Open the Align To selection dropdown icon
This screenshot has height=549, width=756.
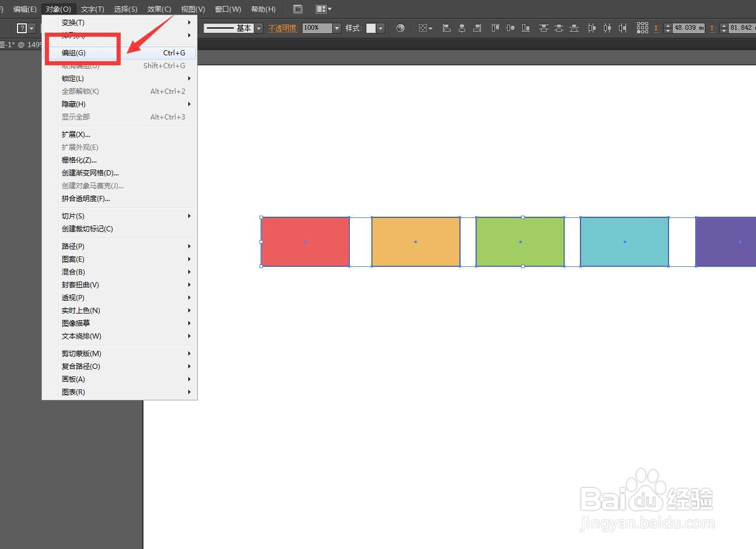point(426,28)
